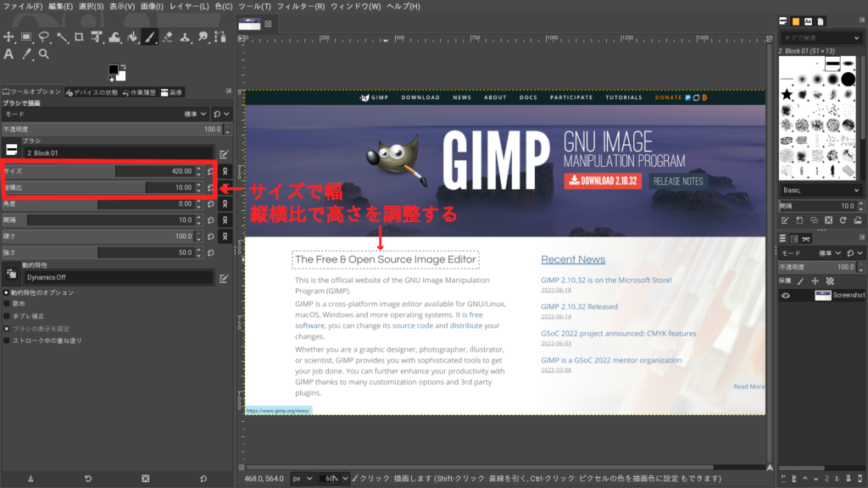Select the Text tool
868x488 pixels.
pos(8,54)
